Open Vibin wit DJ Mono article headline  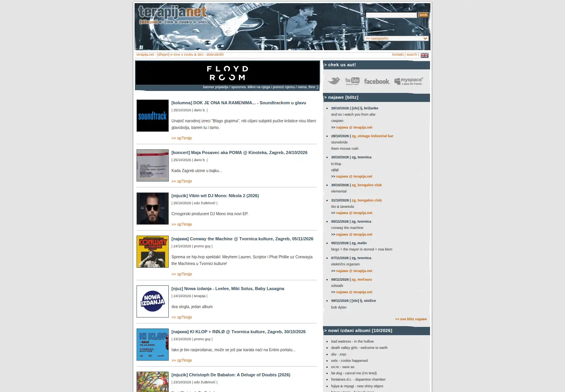[215, 196]
